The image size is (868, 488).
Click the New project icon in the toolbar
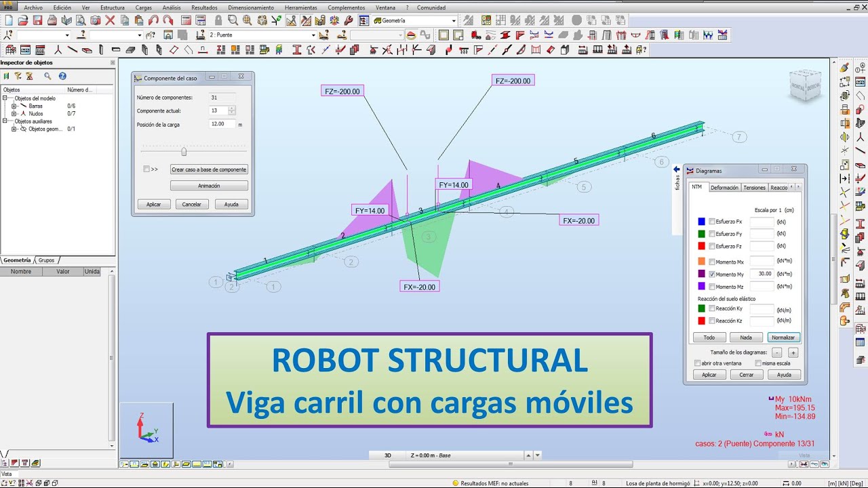click(x=8, y=20)
